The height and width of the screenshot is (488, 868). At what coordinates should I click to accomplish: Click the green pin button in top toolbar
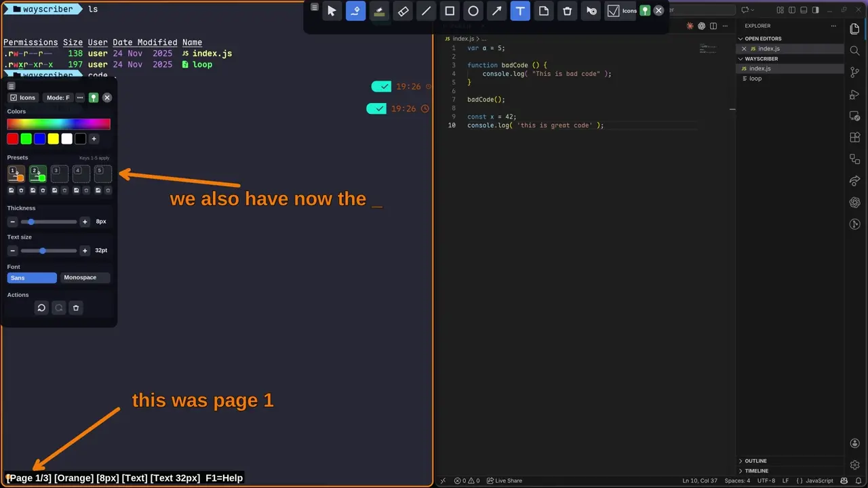tap(646, 11)
